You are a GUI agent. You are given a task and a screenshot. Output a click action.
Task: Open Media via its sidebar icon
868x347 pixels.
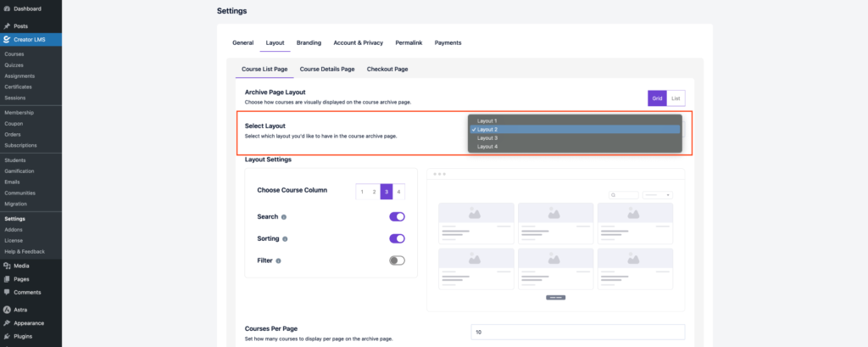(7, 266)
